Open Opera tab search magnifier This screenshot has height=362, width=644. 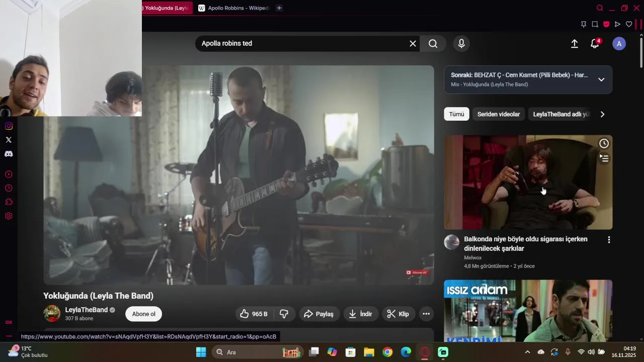click(x=600, y=8)
